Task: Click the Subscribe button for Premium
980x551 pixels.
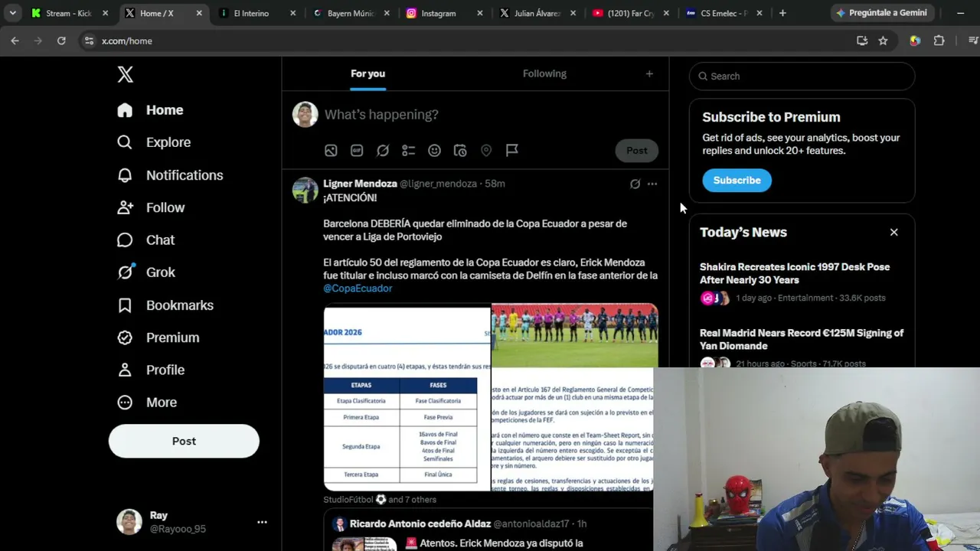Action: coord(737,181)
